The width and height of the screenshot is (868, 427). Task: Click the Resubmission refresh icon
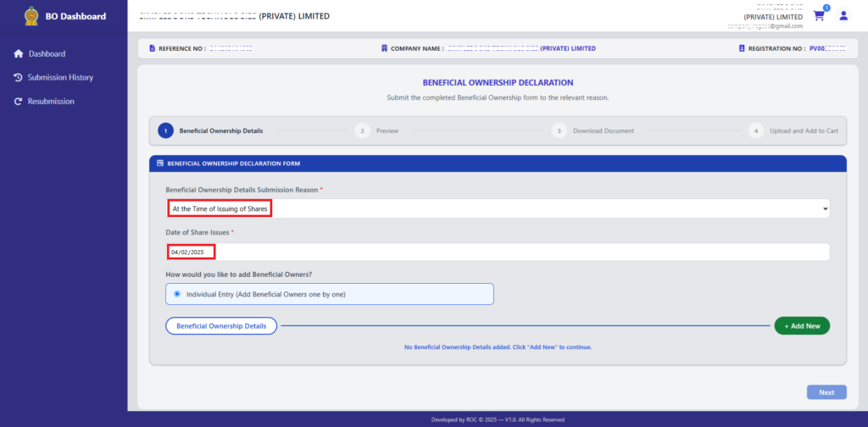(18, 102)
